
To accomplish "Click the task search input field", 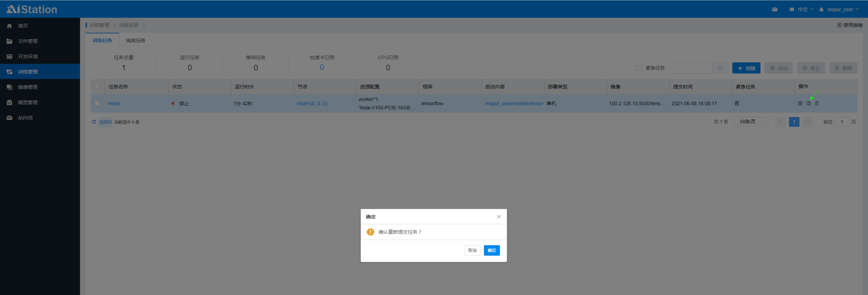I will 690,68.
